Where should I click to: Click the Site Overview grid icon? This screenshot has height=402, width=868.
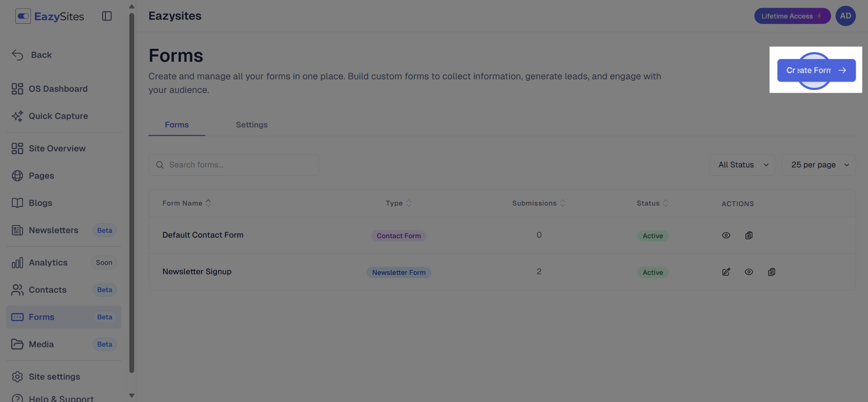click(17, 148)
